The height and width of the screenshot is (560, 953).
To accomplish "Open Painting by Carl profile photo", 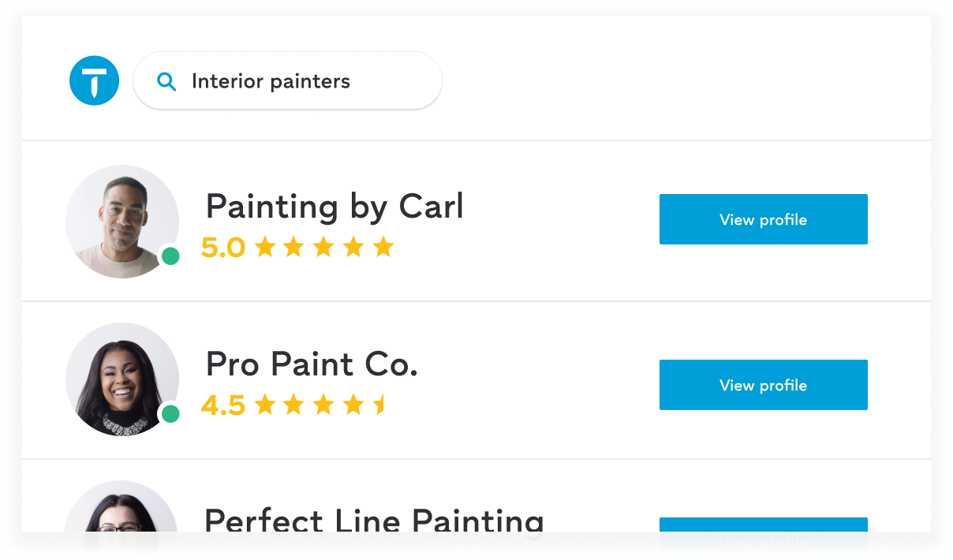I will [x=121, y=221].
